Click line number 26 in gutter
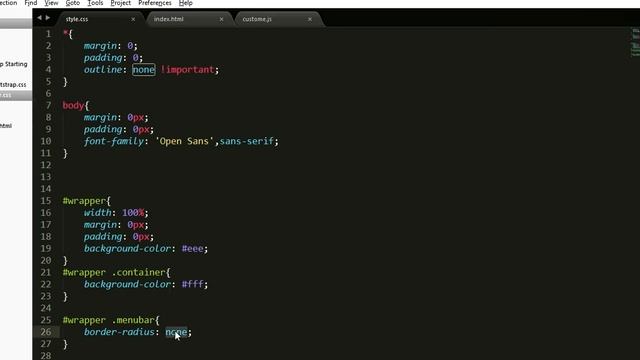The image size is (640, 360). click(46, 332)
